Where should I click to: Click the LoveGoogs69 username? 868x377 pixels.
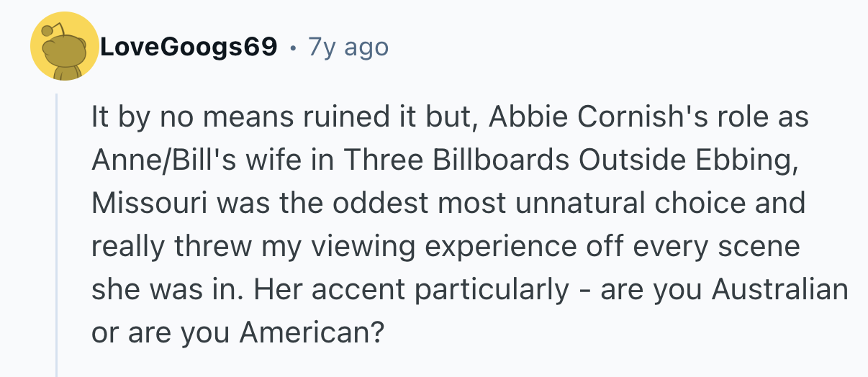[189, 47]
